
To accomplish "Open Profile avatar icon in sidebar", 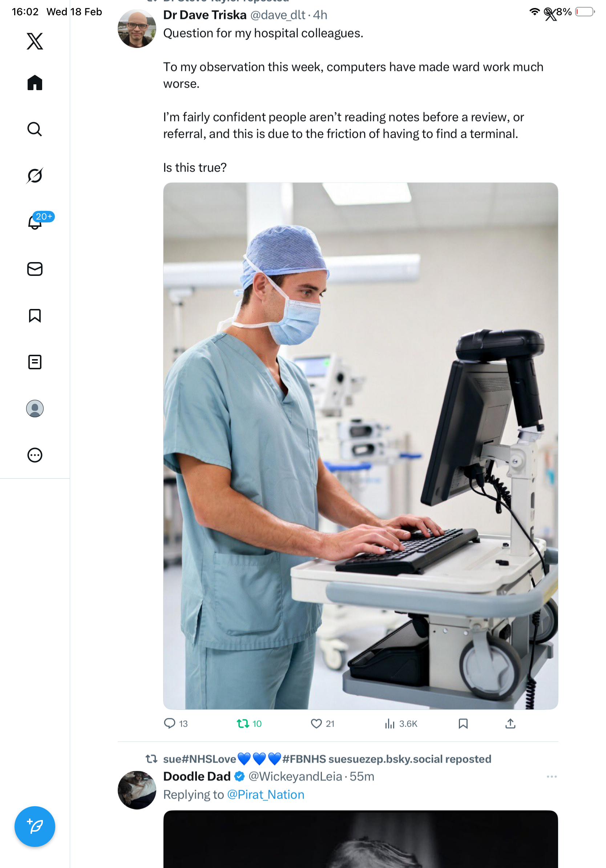I will [x=35, y=408].
